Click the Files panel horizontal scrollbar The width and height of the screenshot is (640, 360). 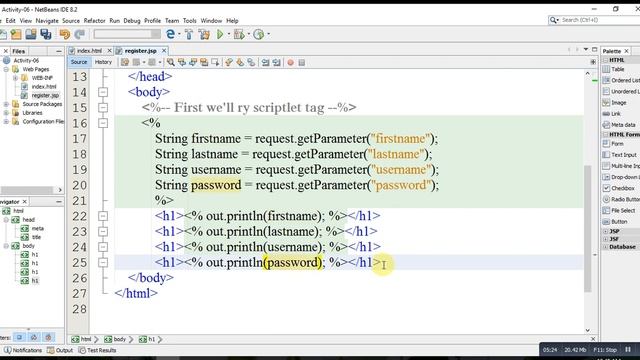(27, 190)
